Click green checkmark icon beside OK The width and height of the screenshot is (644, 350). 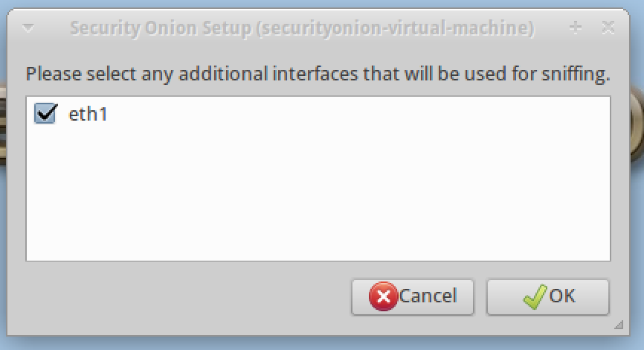point(535,296)
